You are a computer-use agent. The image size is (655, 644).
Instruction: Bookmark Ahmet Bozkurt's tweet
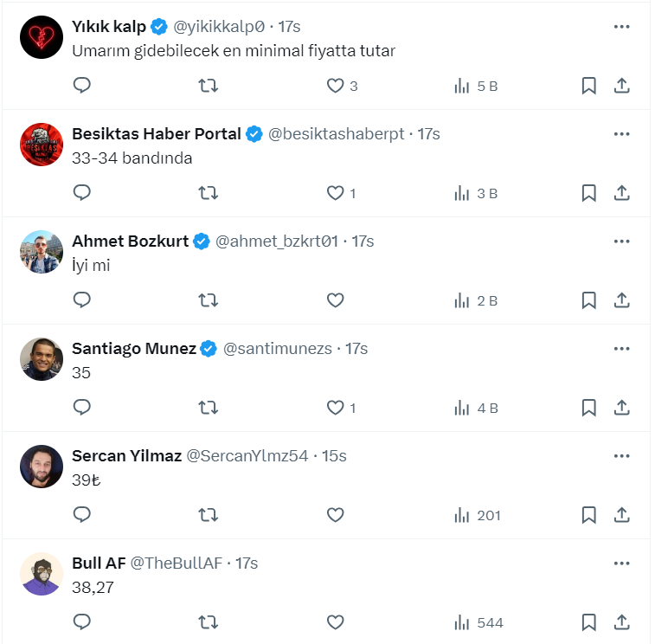(588, 300)
